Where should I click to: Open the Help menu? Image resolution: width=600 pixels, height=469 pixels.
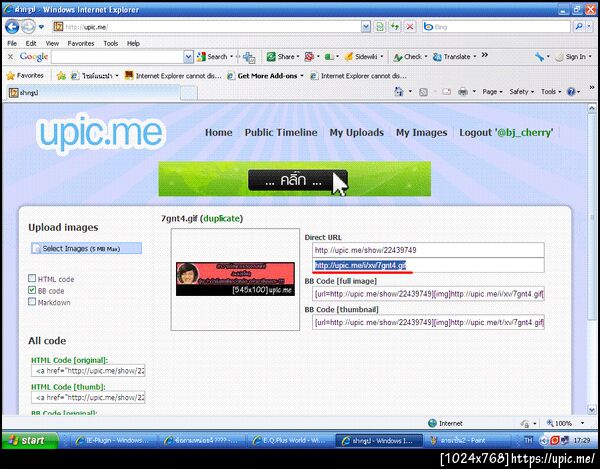[x=133, y=43]
